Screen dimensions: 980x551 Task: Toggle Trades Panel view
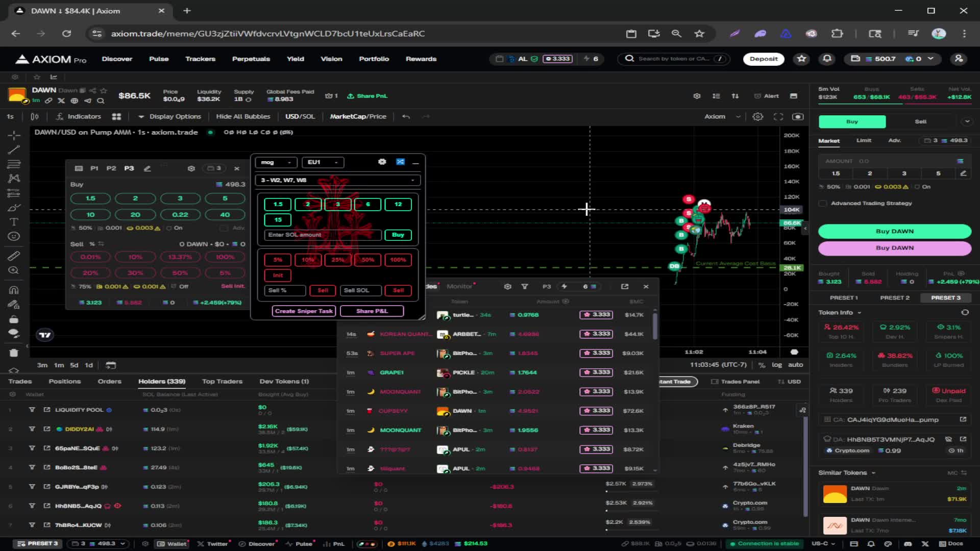735,382
